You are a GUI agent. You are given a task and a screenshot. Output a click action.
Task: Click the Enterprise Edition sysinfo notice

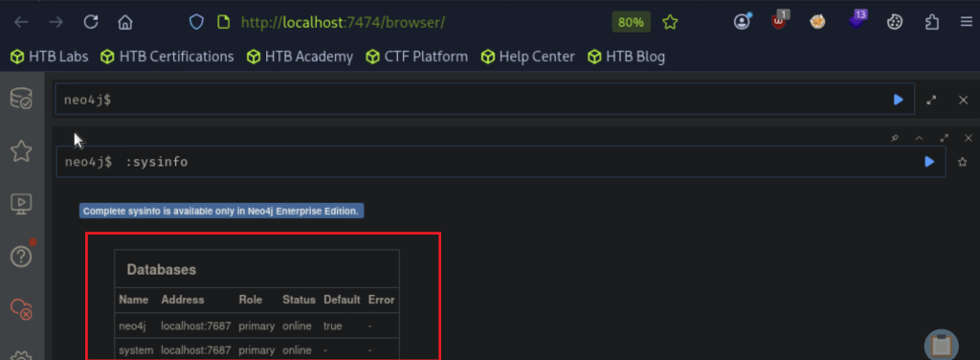pyautogui.click(x=221, y=211)
